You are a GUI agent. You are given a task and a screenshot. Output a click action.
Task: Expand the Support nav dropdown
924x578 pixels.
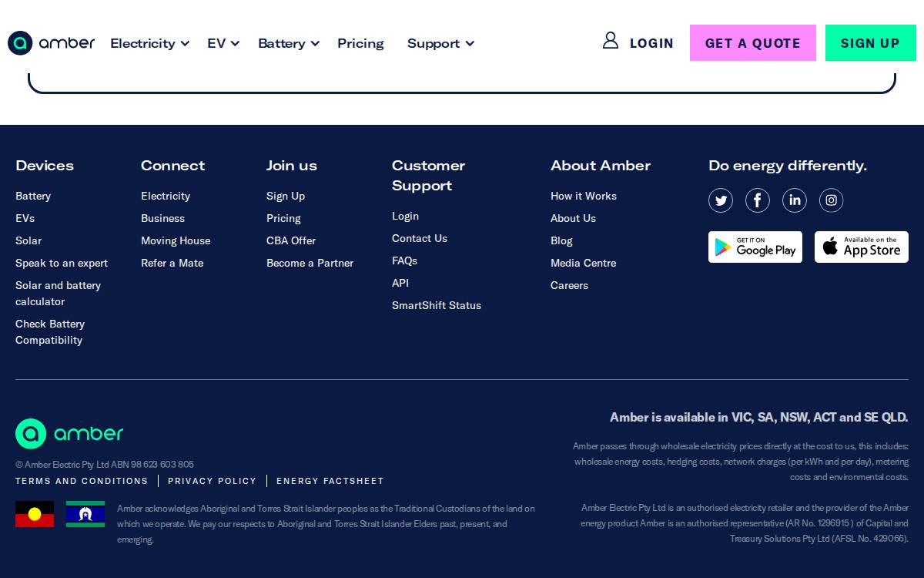440,43
